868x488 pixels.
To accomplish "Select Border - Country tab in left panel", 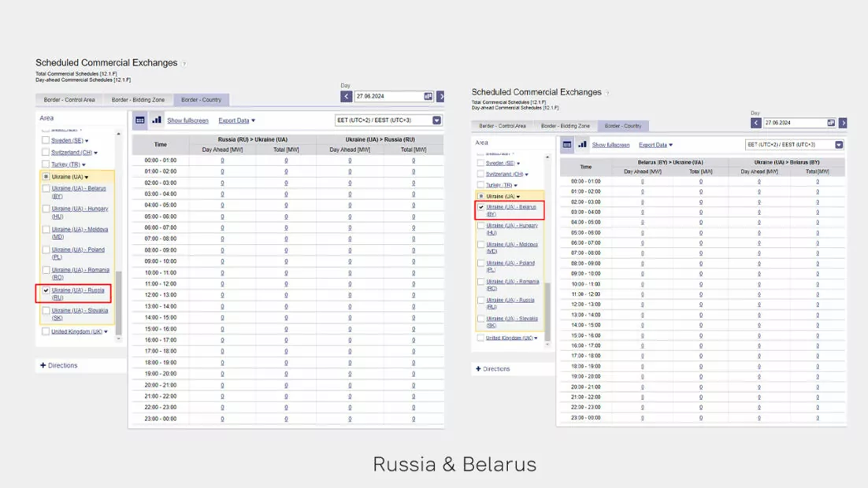I will coord(201,100).
